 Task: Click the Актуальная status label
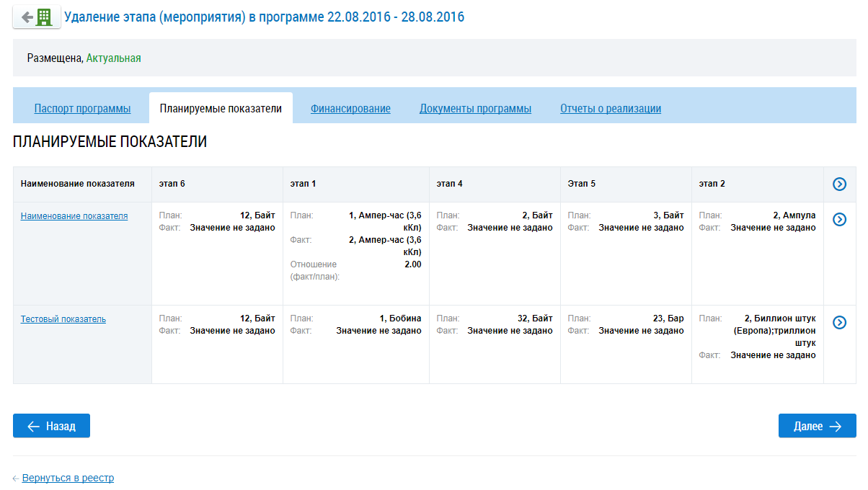coord(113,58)
